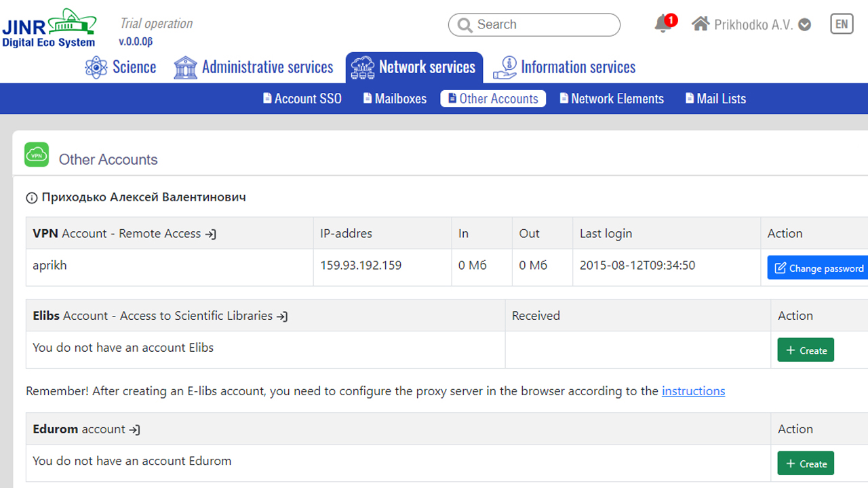
Task: Switch to the Mailboxes tab
Action: point(395,99)
